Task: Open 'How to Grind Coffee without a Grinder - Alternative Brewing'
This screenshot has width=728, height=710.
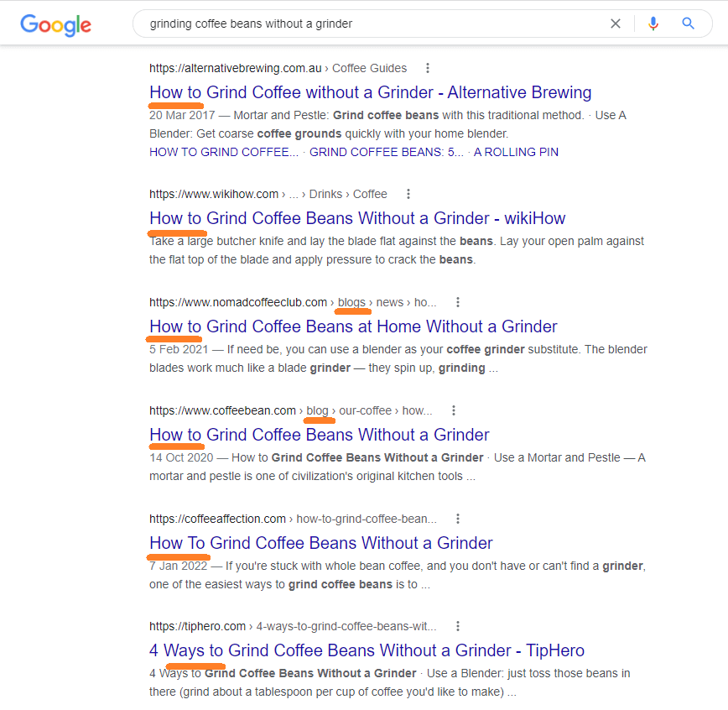Action: [x=371, y=92]
